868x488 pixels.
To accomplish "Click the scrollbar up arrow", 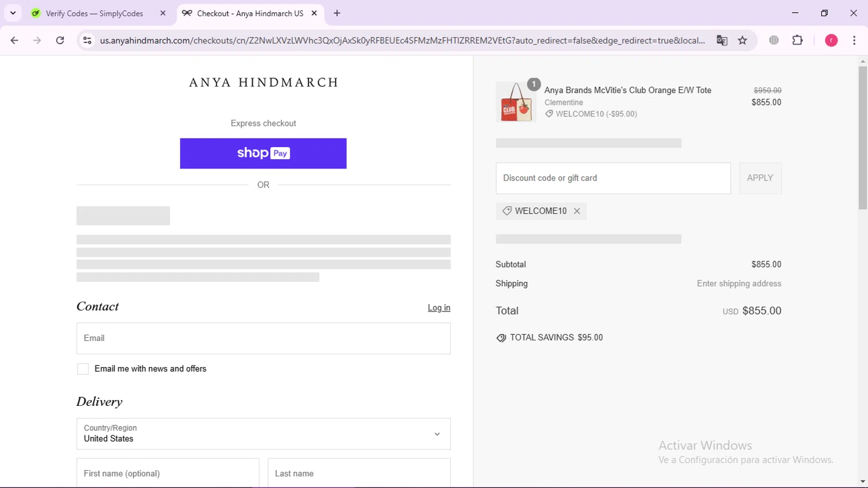I will [863, 61].
